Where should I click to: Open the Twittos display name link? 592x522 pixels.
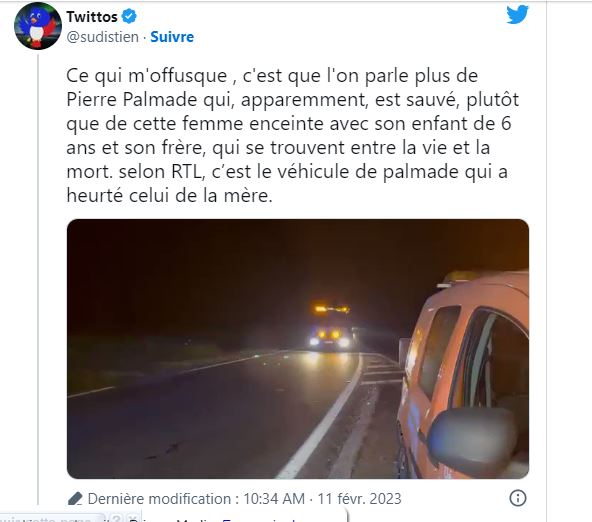92,17
